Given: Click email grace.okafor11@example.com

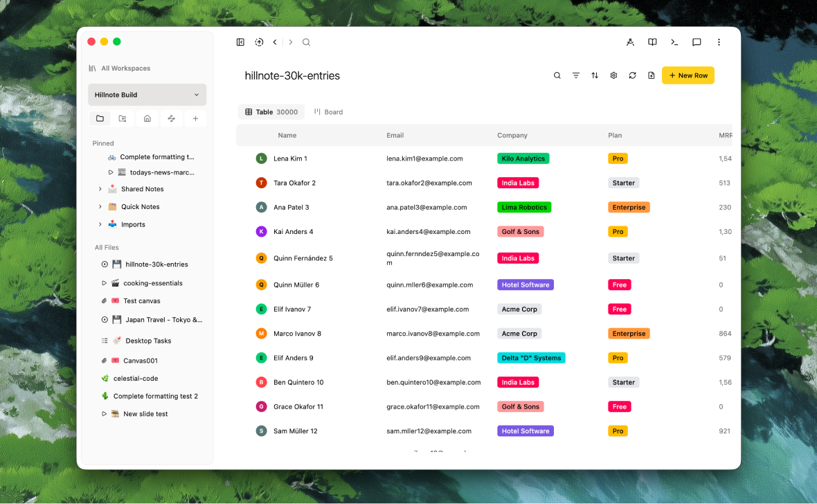Looking at the screenshot, I should [x=433, y=407].
